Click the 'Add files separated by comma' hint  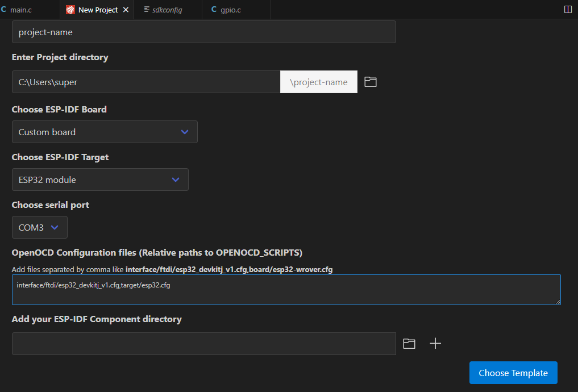pos(172,270)
